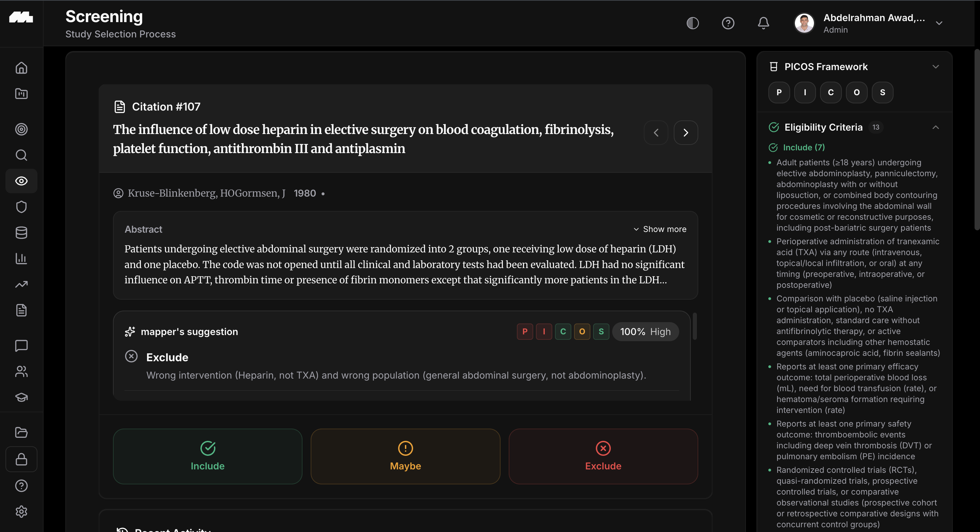Toggle the dark/light theme switch
The image size is (980, 532).
692,23
